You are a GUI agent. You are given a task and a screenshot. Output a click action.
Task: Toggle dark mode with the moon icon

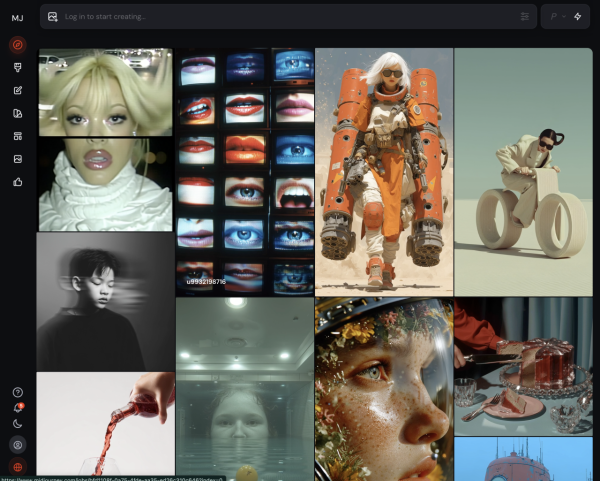tap(17, 424)
